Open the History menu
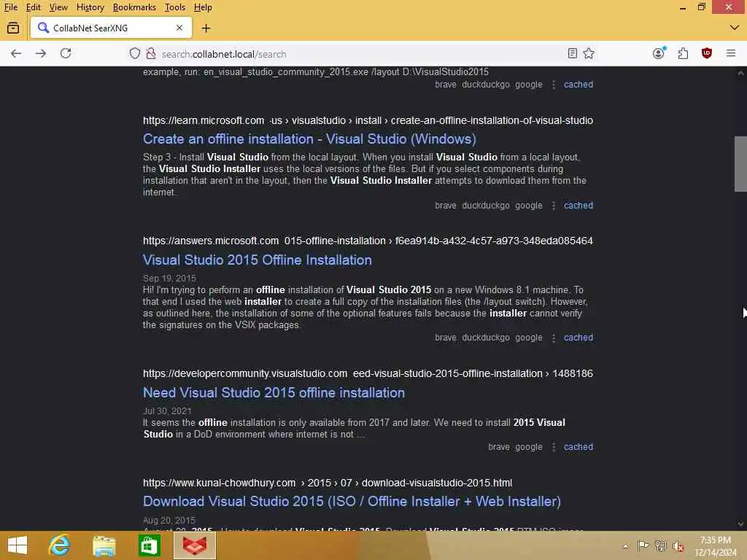747x560 pixels. 90,7
